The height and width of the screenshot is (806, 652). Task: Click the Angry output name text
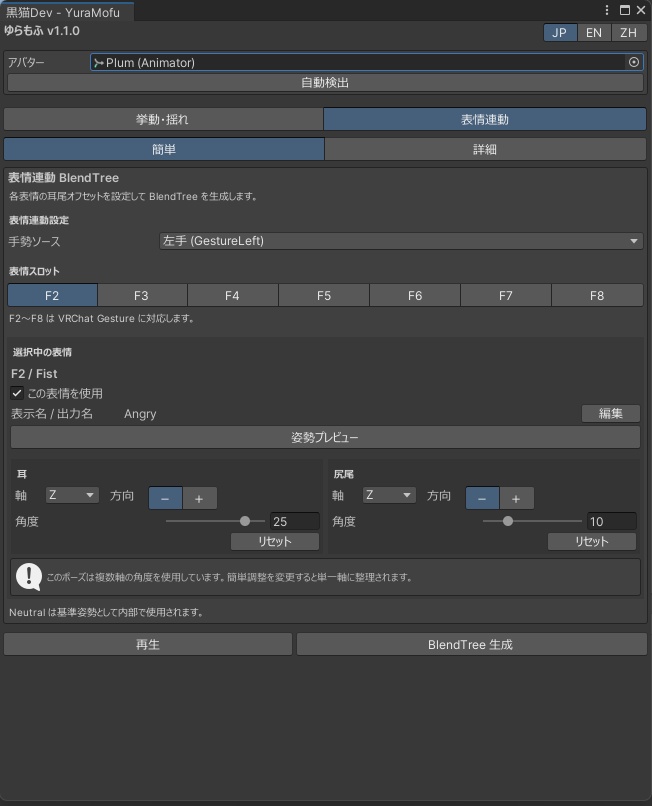[x=140, y=414]
